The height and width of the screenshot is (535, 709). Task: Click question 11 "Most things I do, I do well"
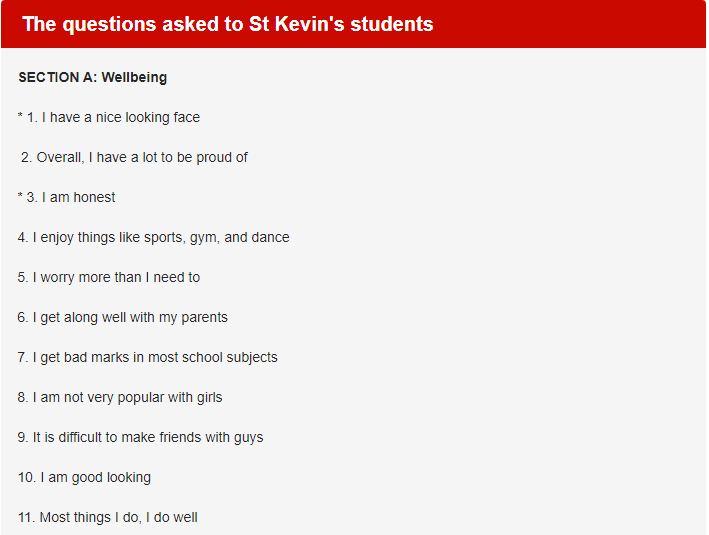pos(108,517)
